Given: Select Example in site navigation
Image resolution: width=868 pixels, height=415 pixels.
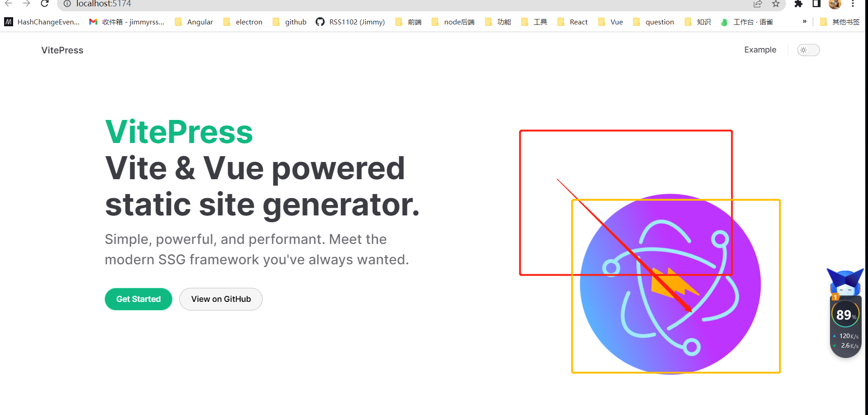Looking at the screenshot, I should pyautogui.click(x=760, y=50).
